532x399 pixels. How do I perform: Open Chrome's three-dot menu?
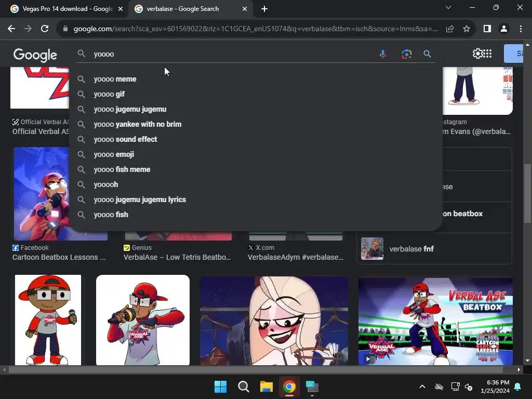point(521,29)
